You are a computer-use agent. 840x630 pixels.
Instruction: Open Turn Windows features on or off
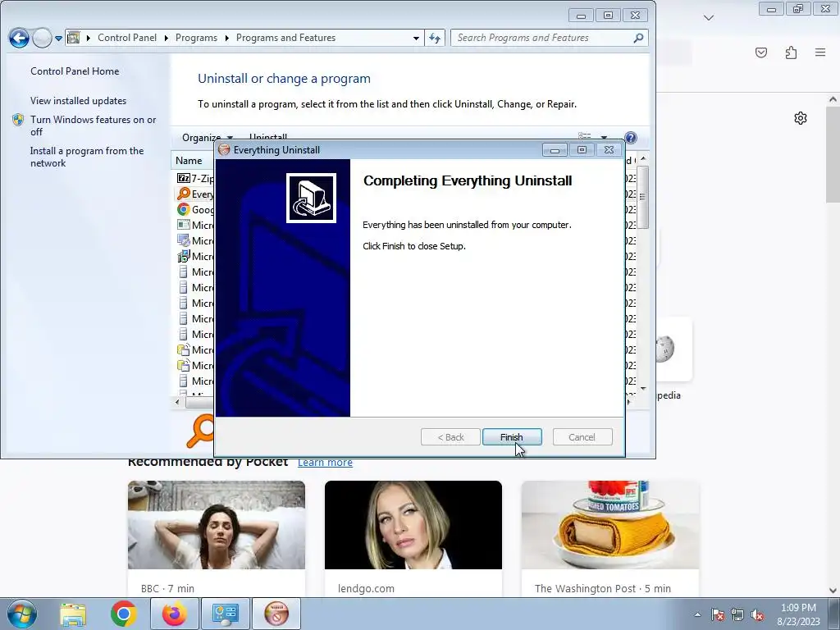(94, 126)
